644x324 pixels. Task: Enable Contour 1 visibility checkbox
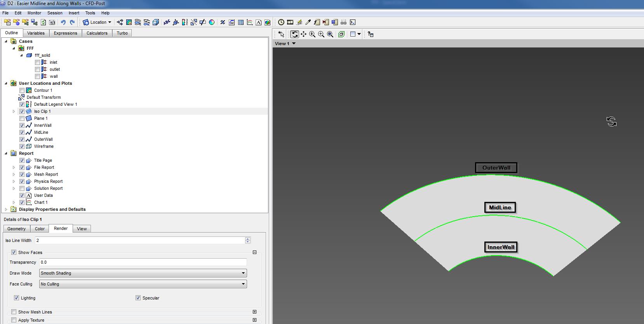click(22, 90)
